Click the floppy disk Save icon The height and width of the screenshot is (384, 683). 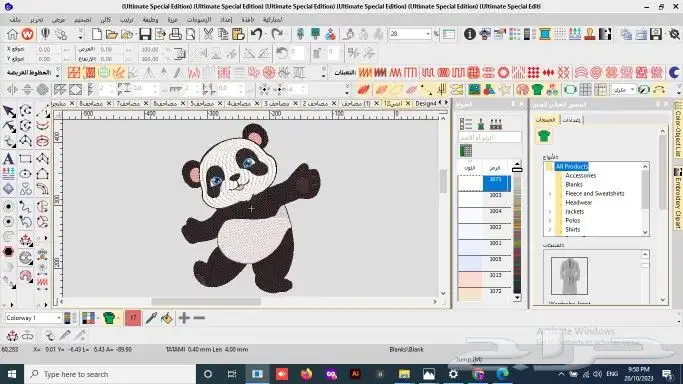point(145,34)
